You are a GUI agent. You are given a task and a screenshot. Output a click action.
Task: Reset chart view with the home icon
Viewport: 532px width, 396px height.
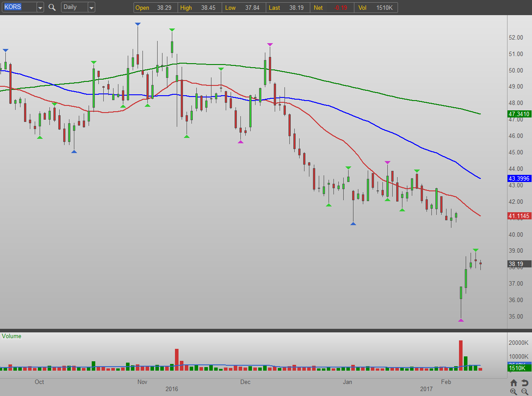tap(514, 383)
